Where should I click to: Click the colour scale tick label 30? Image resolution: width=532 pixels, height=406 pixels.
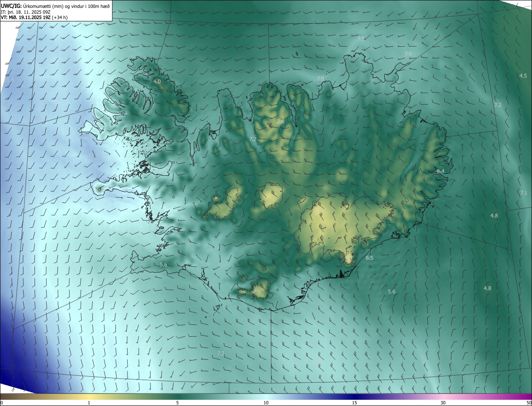[x=443, y=403]
